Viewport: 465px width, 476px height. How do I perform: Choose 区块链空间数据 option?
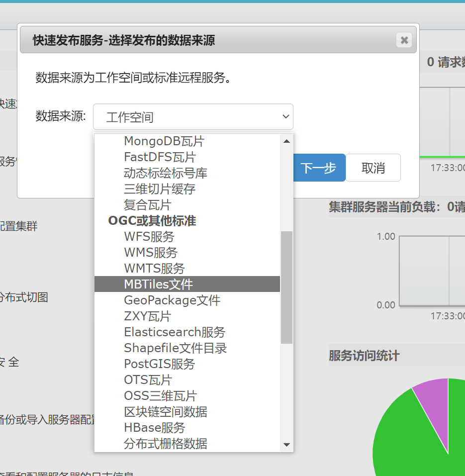tap(187, 412)
